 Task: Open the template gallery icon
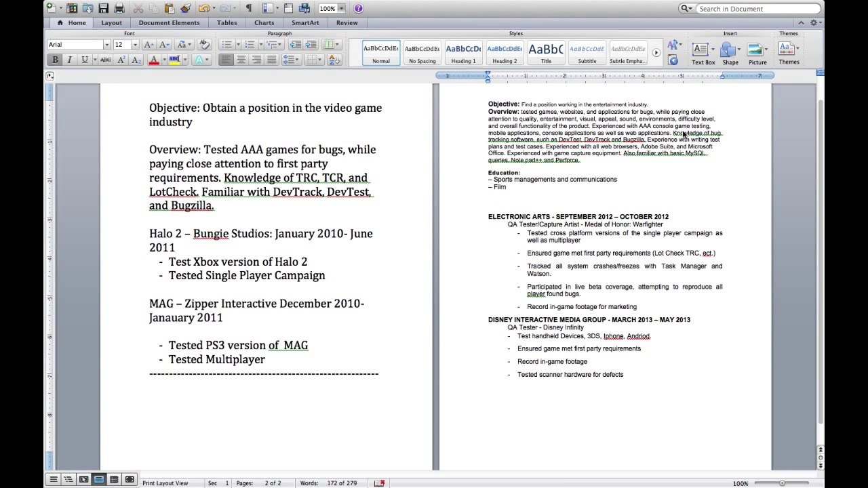pyautogui.click(x=72, y=8)
